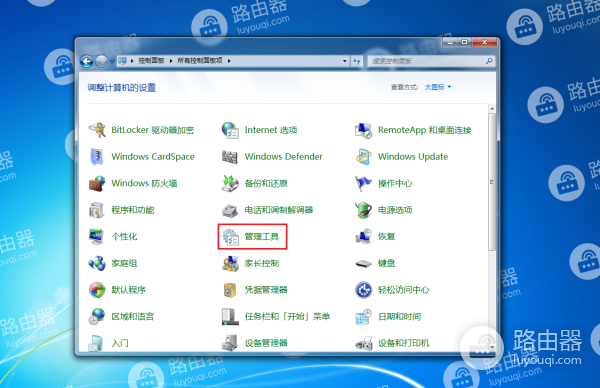This screenshot has height=388, width=600.
Task: Click the 入门 icon
Action: [x=96, y=343]
